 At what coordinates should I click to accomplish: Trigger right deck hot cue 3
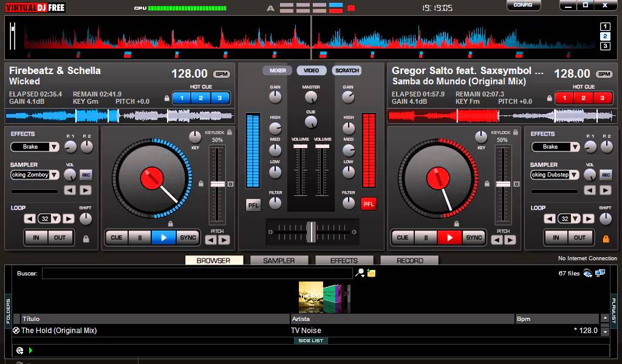(x=602, y=98)
